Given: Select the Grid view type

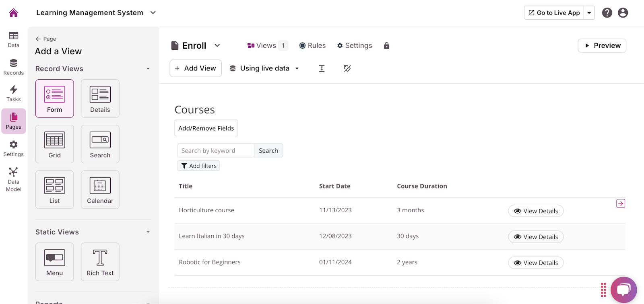Looking at the screenshot, I should [x=55, y=144].
